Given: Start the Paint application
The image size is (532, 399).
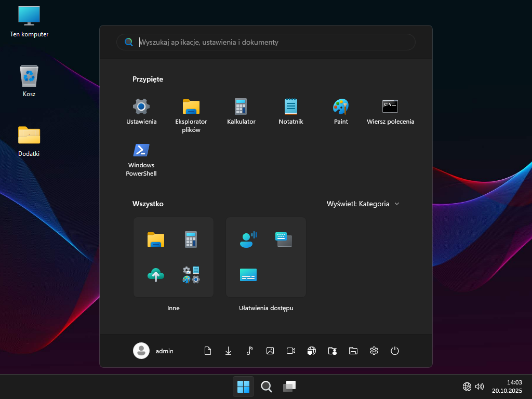Looking at the screenshot, I should (341, 112).
